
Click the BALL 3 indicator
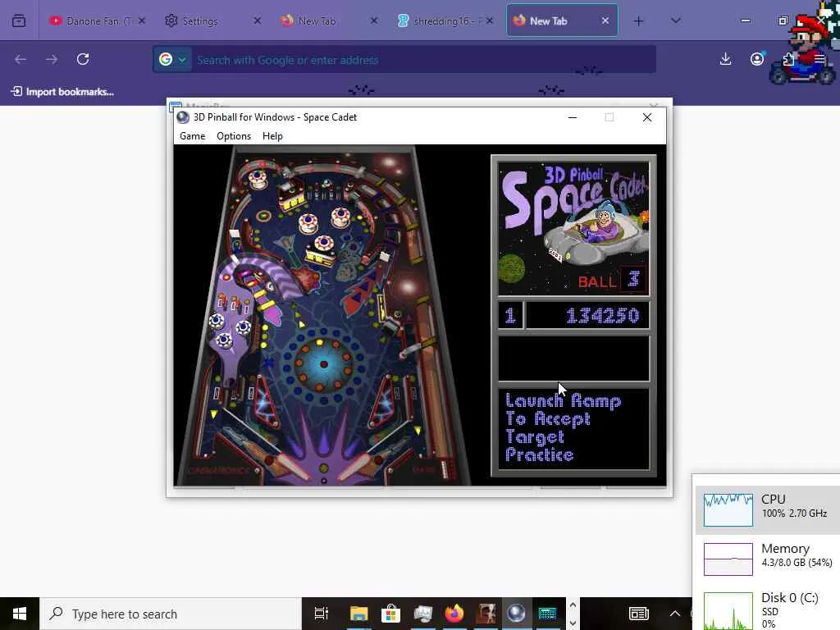[610, 281]
